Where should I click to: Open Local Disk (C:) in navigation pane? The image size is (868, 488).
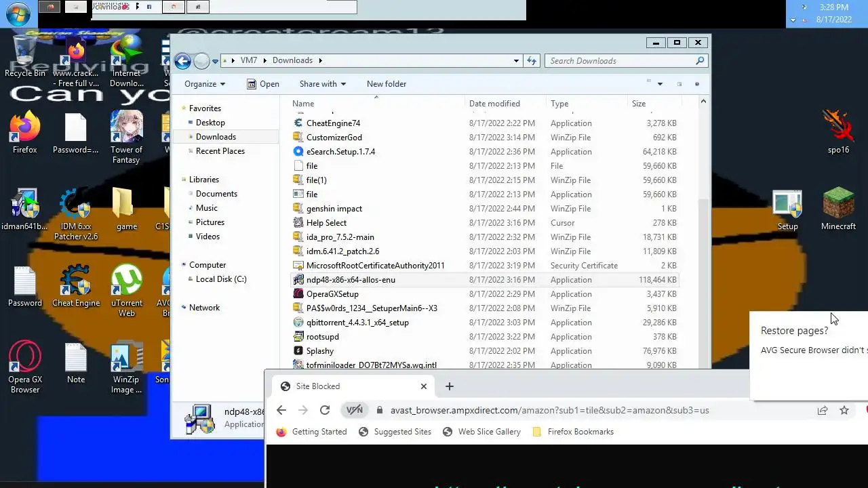(x=221, y=279)
